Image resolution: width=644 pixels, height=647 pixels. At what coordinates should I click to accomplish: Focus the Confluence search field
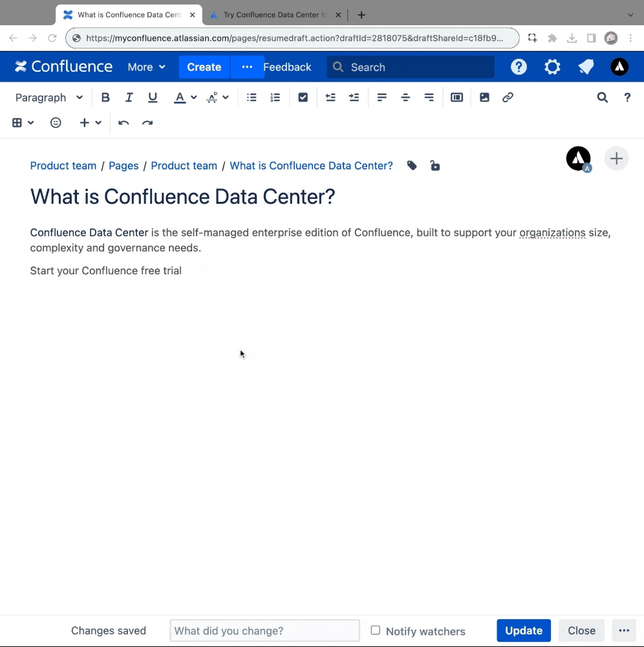pyautogui.click(x=411, y=67)
